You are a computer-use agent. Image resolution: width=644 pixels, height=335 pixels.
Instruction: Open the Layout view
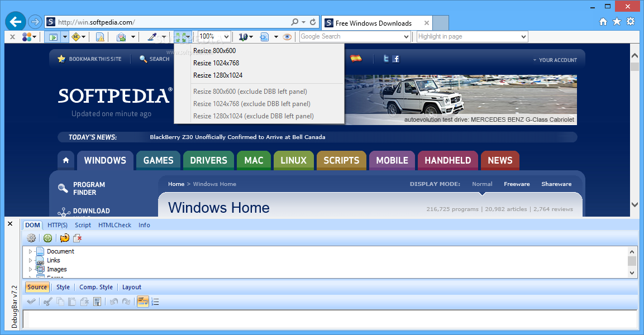click(x=131, y=287)
